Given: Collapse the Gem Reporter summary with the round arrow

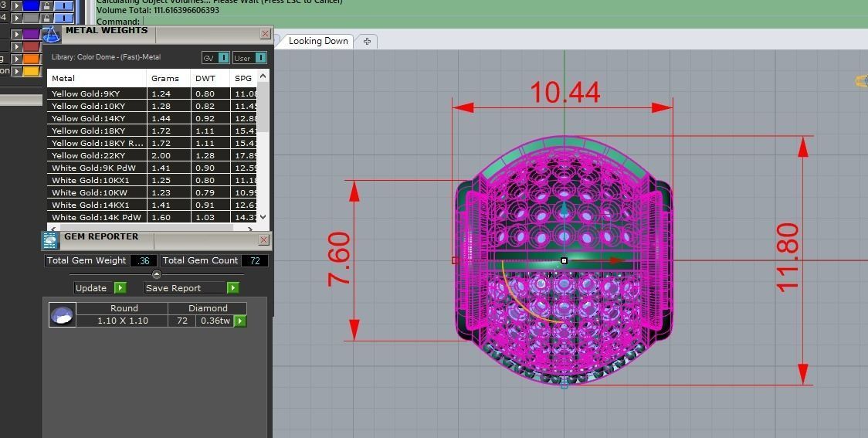Looking at the screenshot, I should tap(157, 274).
